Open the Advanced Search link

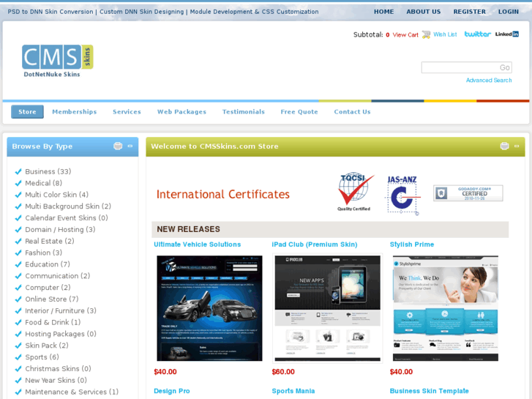[488, 81]
